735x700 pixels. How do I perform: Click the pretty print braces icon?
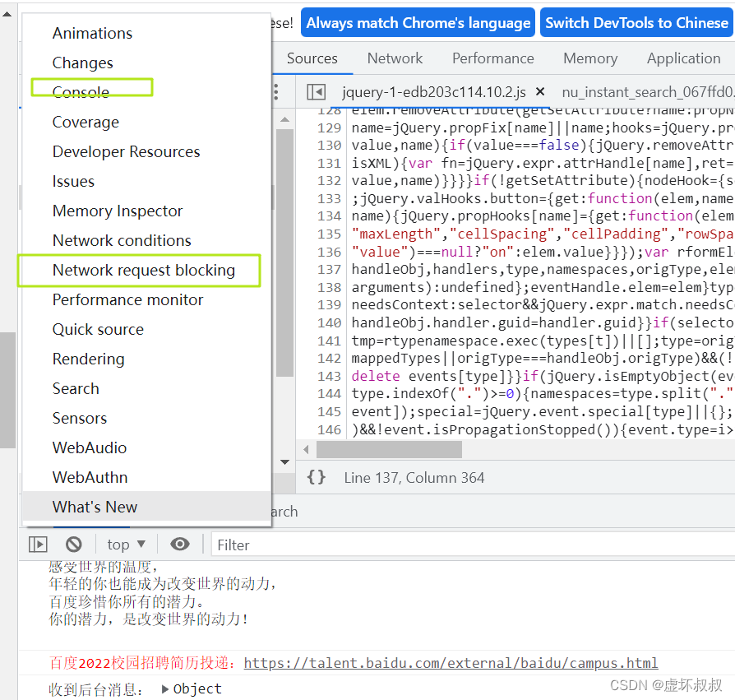[316, 477]
